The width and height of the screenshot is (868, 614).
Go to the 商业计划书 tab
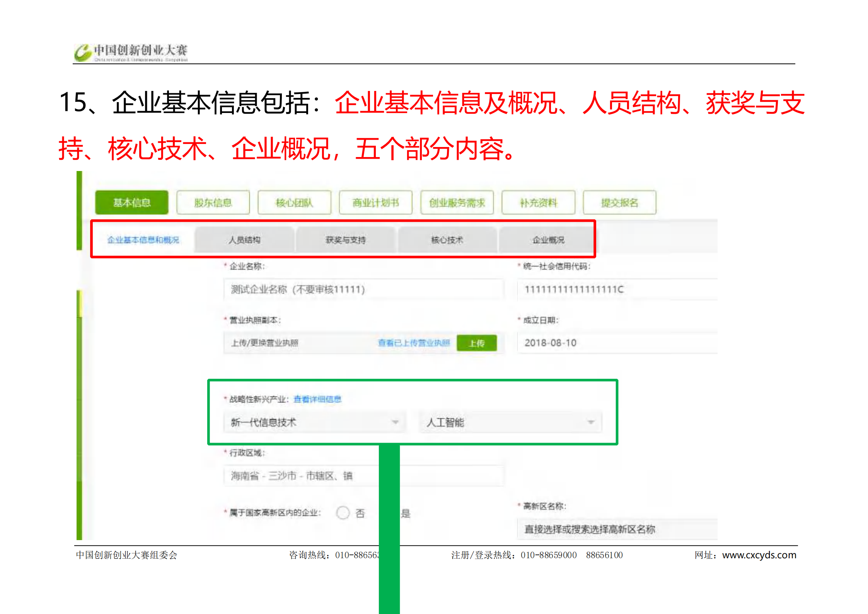[x=375, y=202]
